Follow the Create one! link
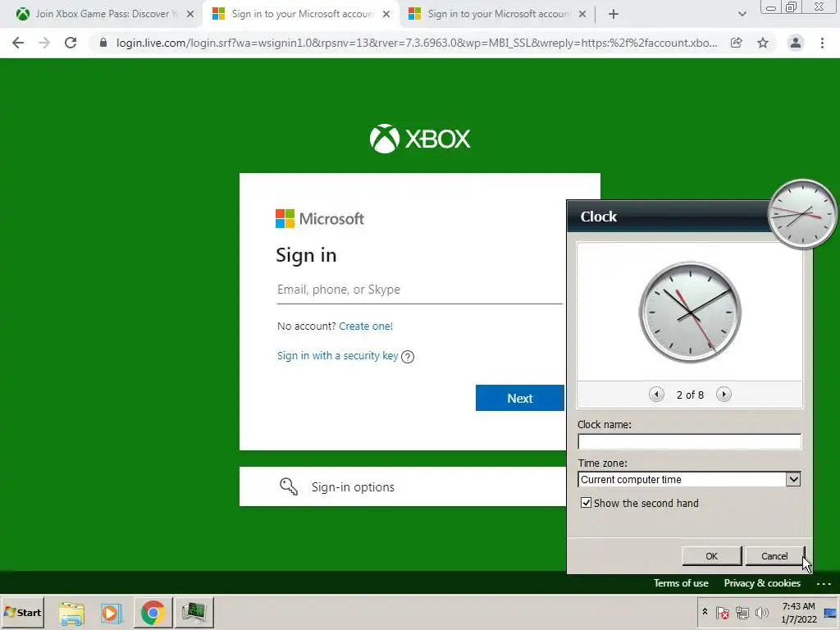This screenshot has width=840, height=630. [366, 326]
